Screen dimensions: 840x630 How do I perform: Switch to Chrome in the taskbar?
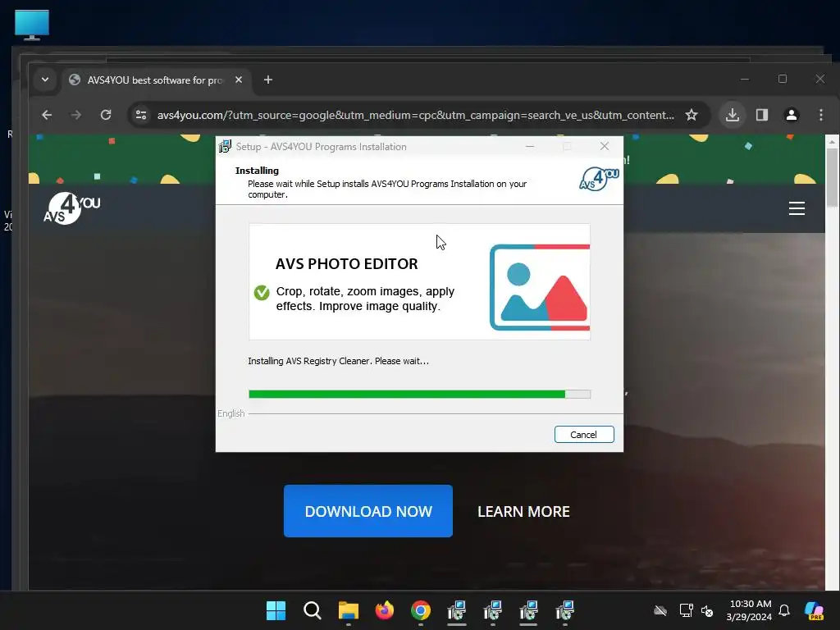421,610
